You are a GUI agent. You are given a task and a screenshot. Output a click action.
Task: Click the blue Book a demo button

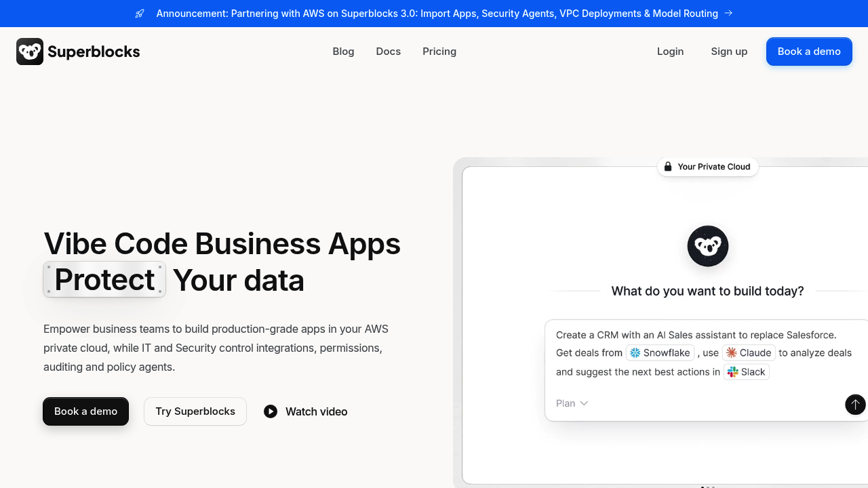(x=809, y=52)
